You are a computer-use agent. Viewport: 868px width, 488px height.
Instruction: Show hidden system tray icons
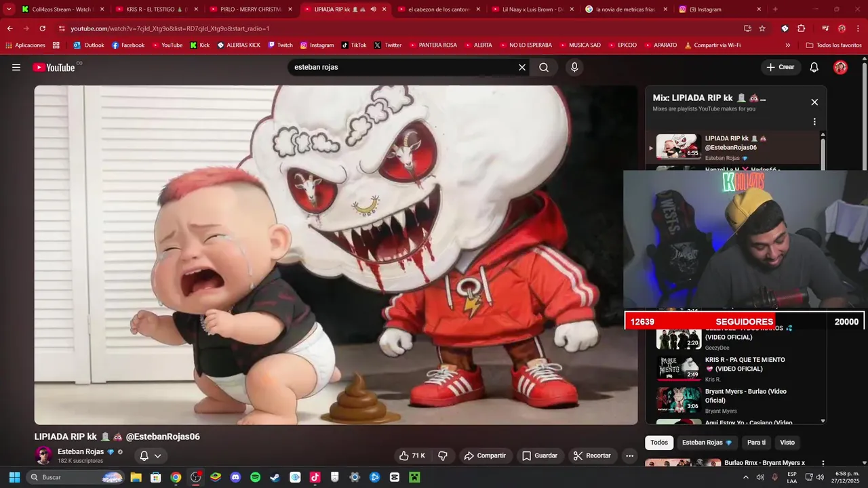(x=746, y=477)
